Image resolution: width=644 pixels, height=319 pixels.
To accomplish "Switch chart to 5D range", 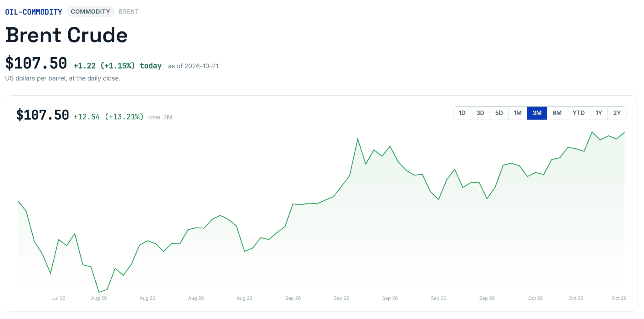I will point(499,113).
